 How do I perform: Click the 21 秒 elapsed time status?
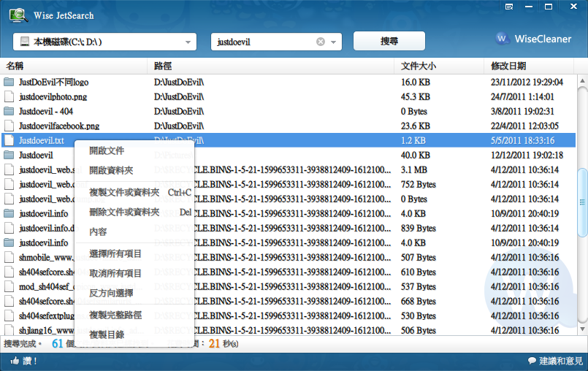(x=224, y=344)
